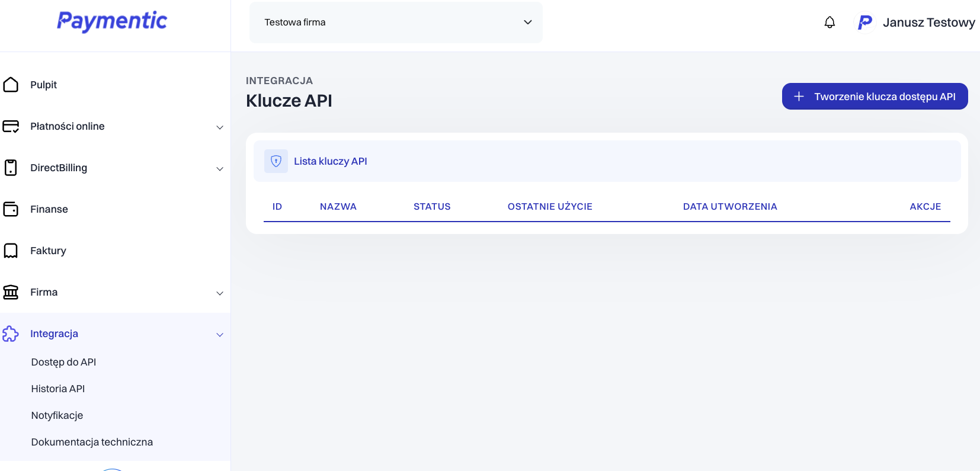Click the shield icon beside Lista kluczy API

coord(276,161)
